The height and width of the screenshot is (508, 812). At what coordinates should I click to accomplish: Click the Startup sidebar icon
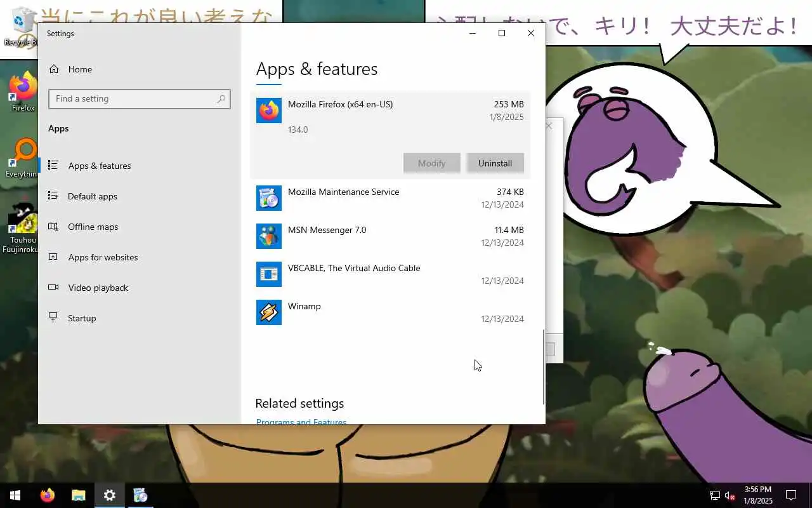pyautogui.click(x=53, y=317)
